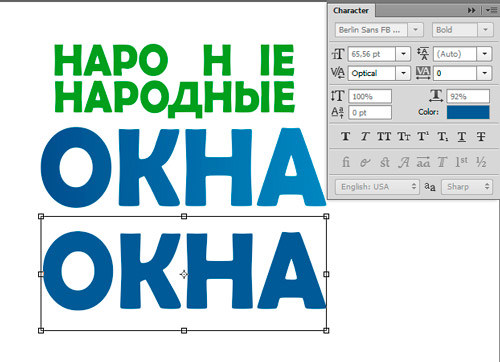Toggle Fractions (½) OpenType icon

(481, 162)
